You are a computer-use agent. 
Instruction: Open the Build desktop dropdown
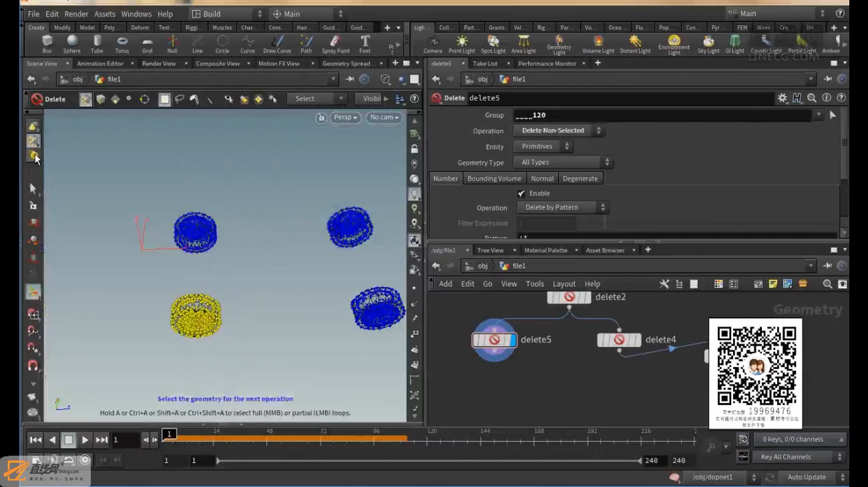[x=226, y=13]
